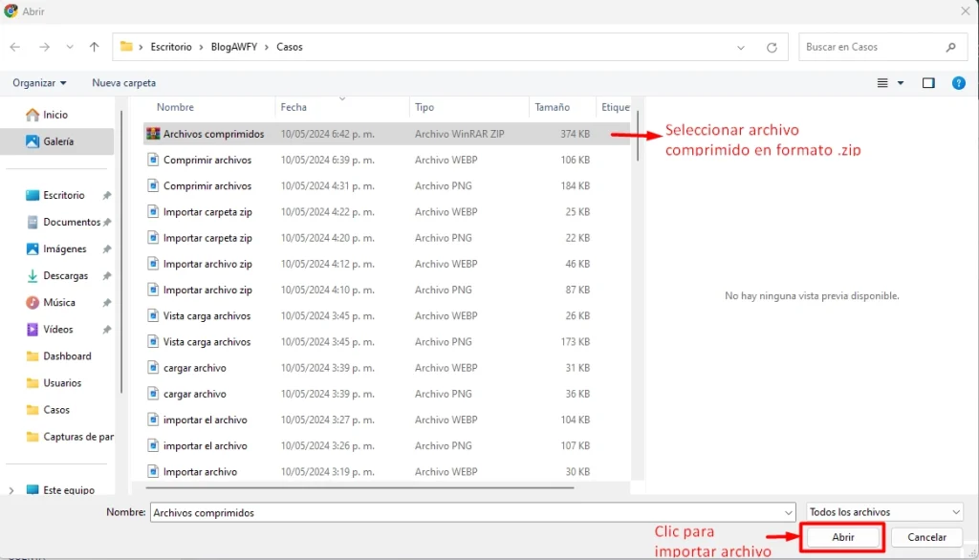Expand the address bar history chevron
The image size is (979, 560).
(x=741, y=48)
